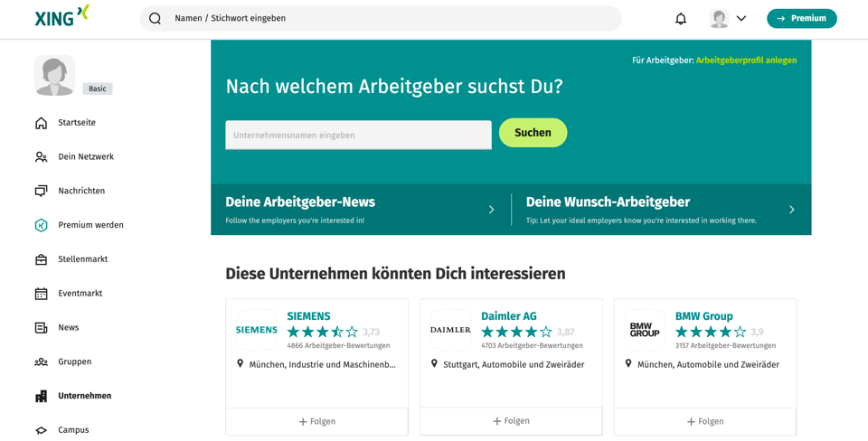Follow BMW Group with Folgen button

705,422
